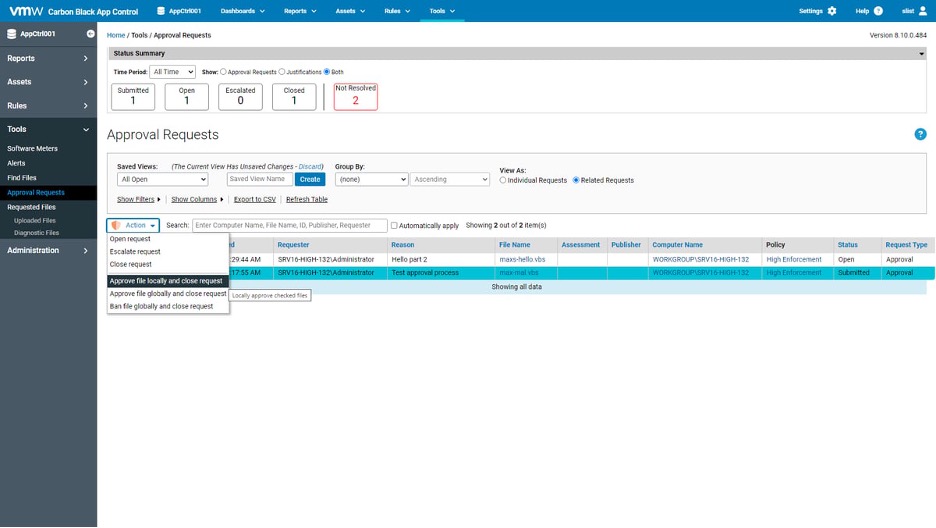Viewport: 936px width, 528px height.
Task: Open Alerts in sidebar
Action: coord(16,163)
